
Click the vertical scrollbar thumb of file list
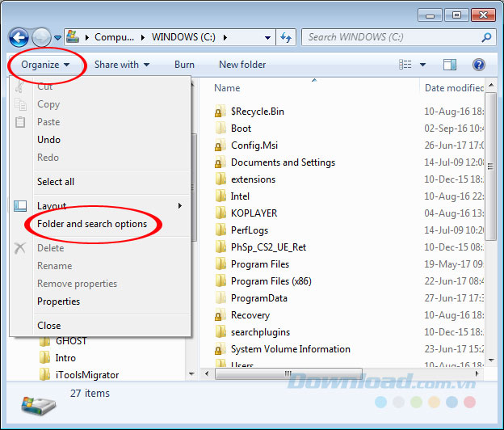click(490, 167)
